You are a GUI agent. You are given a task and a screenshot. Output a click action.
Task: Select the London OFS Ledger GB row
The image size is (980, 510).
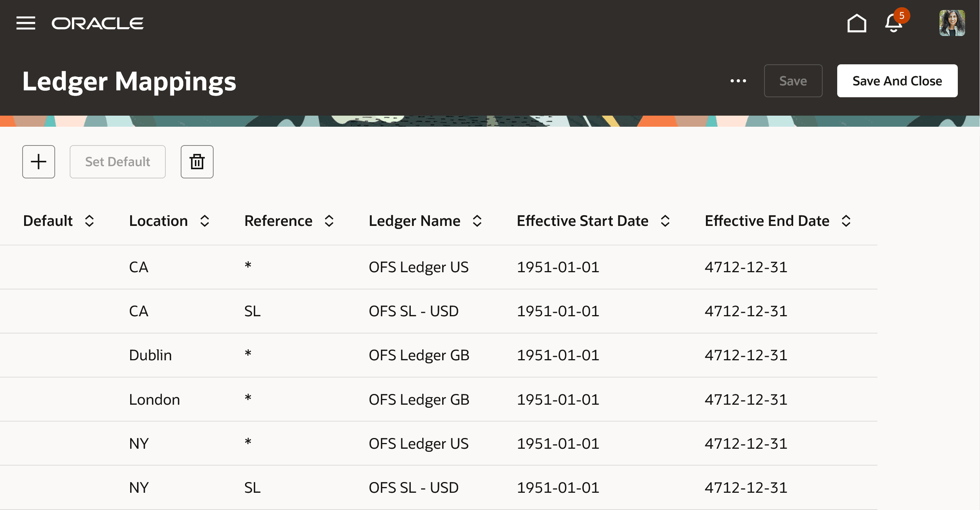coord(439,399)
